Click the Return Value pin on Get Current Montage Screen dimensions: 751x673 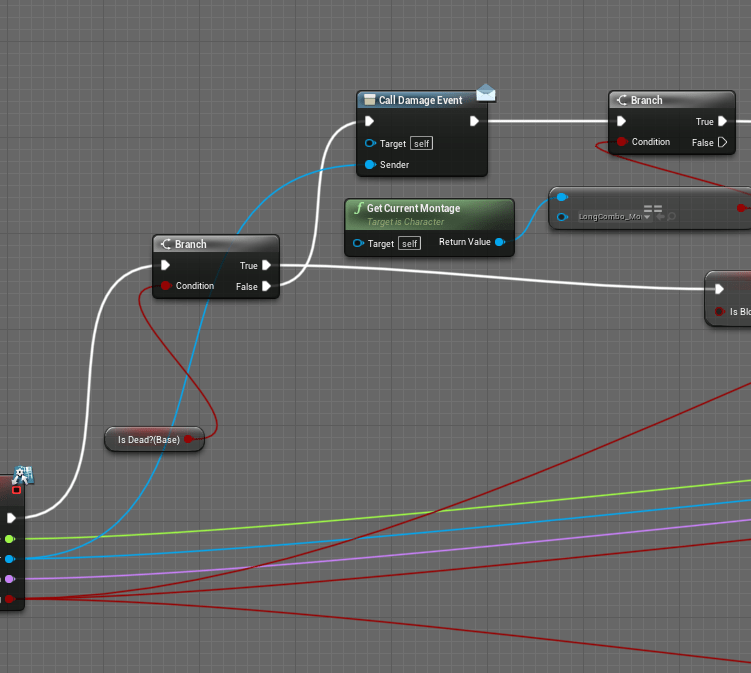(500, 242)
